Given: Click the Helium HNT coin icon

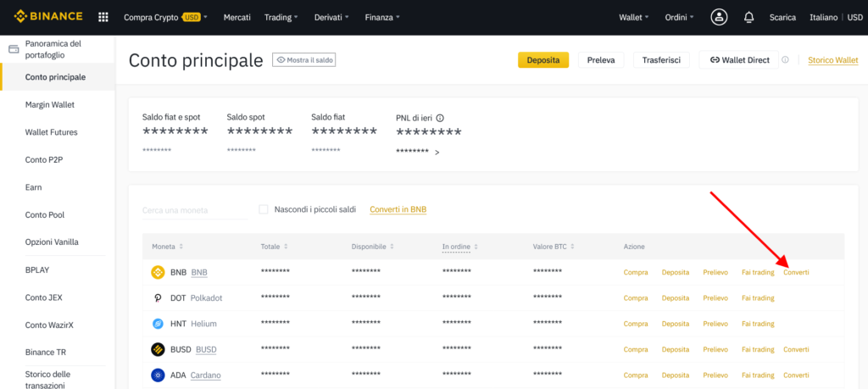Looking at the screenshot, I should click(x=159, y=324).
